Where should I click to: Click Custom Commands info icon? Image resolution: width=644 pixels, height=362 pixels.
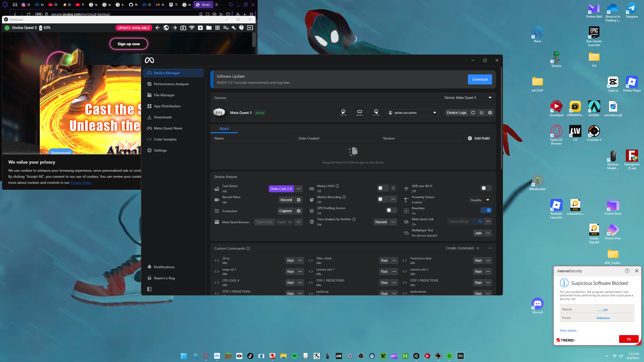pos(248,248)
